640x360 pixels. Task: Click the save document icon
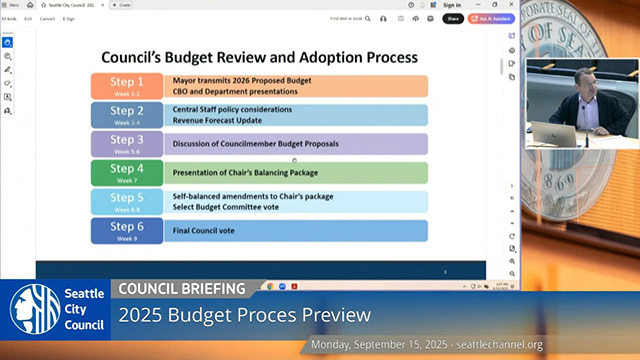tap(401, 19)
